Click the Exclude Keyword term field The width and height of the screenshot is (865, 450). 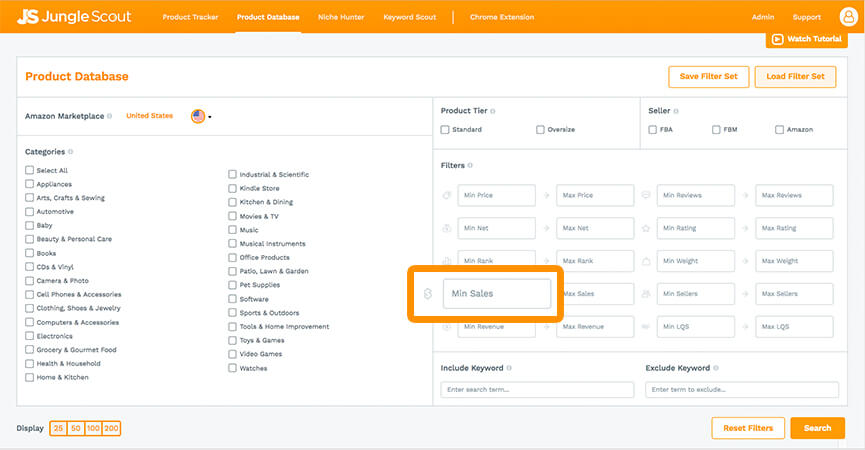(x=742, y=389)
